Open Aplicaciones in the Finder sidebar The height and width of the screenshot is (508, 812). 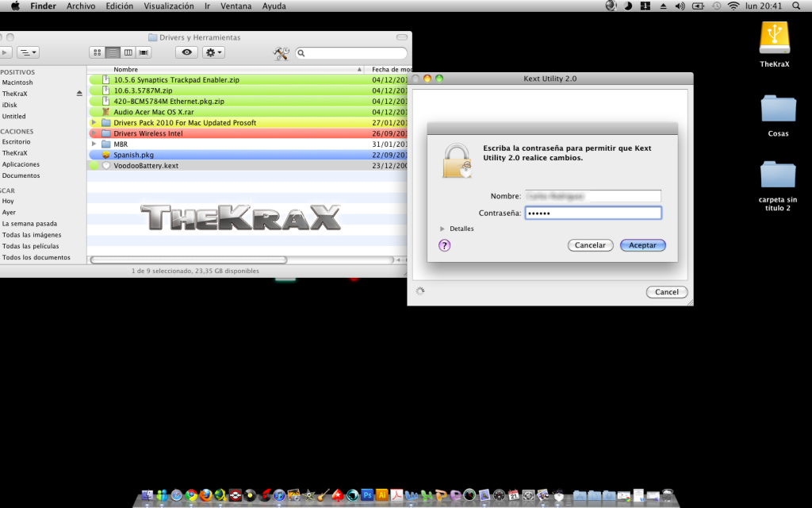21,164
